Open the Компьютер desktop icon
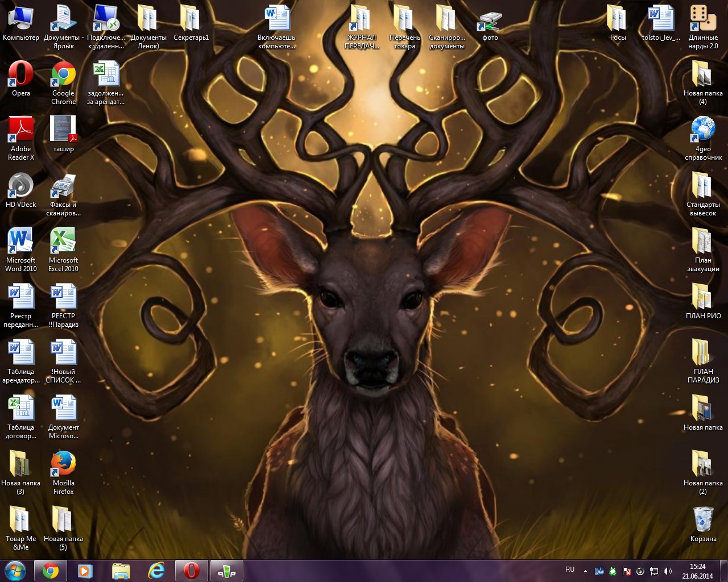The image size is (728, 582). click(20, 24)
